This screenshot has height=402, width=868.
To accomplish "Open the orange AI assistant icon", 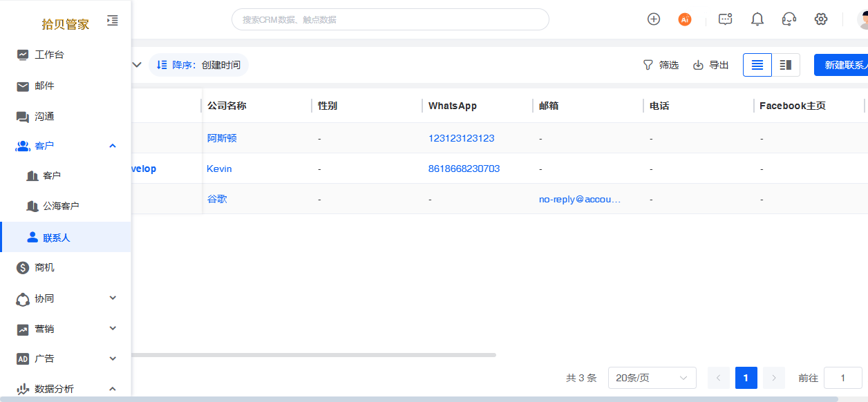I will [x=685, y=19].
